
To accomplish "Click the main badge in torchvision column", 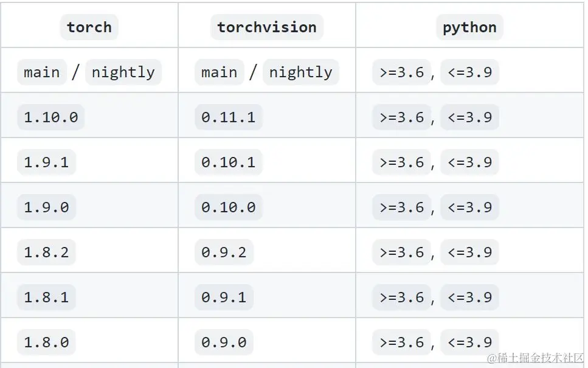I will click(x=220, y=72).
